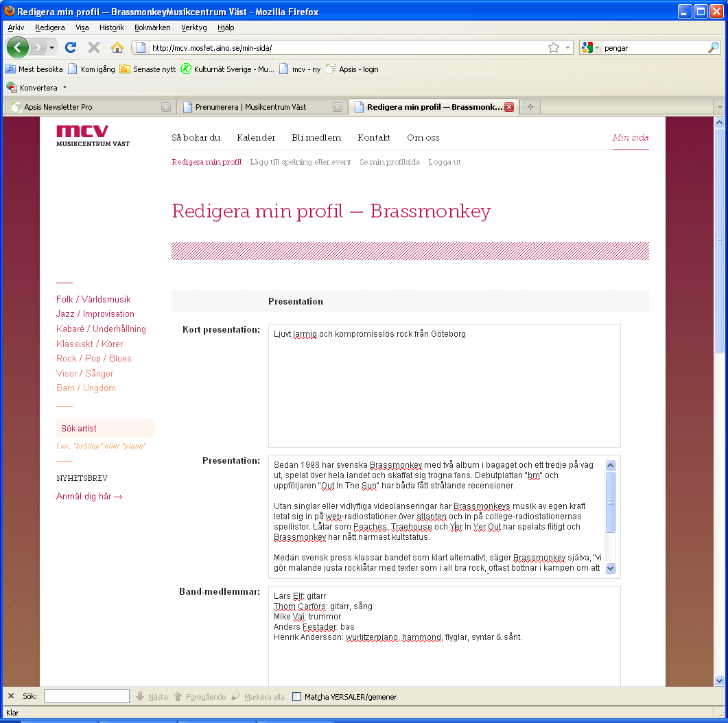Click the MCV Musikcentrum Väst logo
This screenshot has width=728, height=723.
tap(93, 136)
